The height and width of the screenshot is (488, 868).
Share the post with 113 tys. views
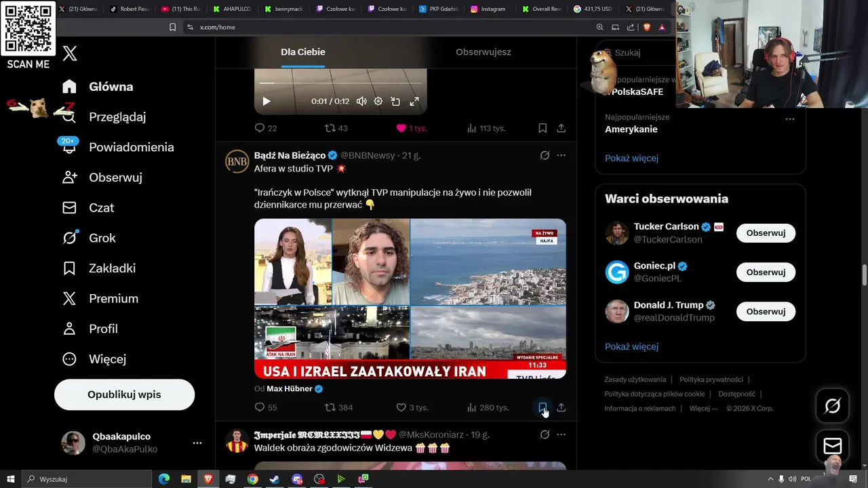[561, 128]
